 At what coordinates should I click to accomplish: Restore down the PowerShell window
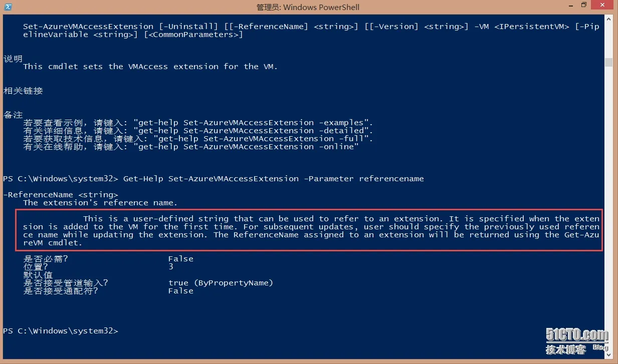(584, 6)
